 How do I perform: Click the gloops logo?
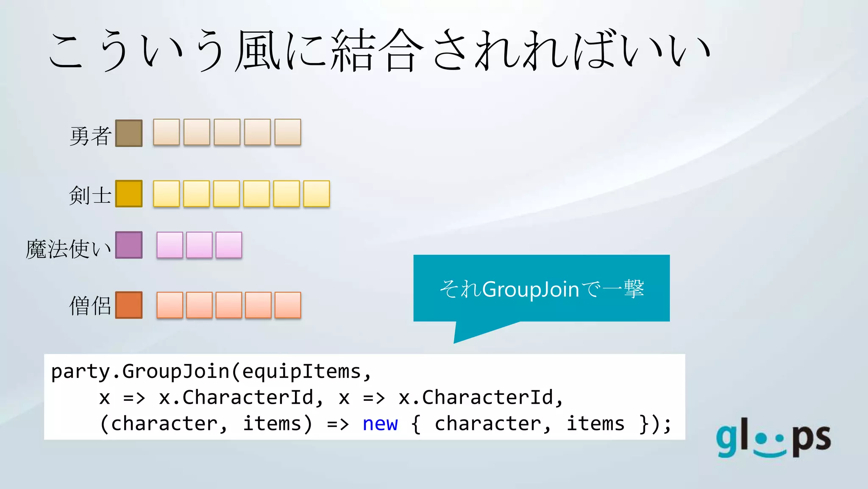(773, 438)
